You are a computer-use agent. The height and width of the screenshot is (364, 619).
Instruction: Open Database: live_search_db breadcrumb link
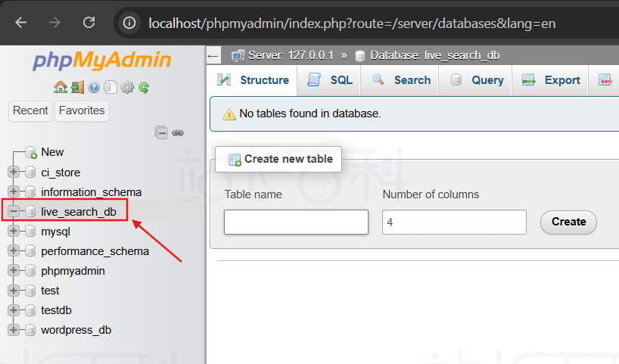(434, 55)
